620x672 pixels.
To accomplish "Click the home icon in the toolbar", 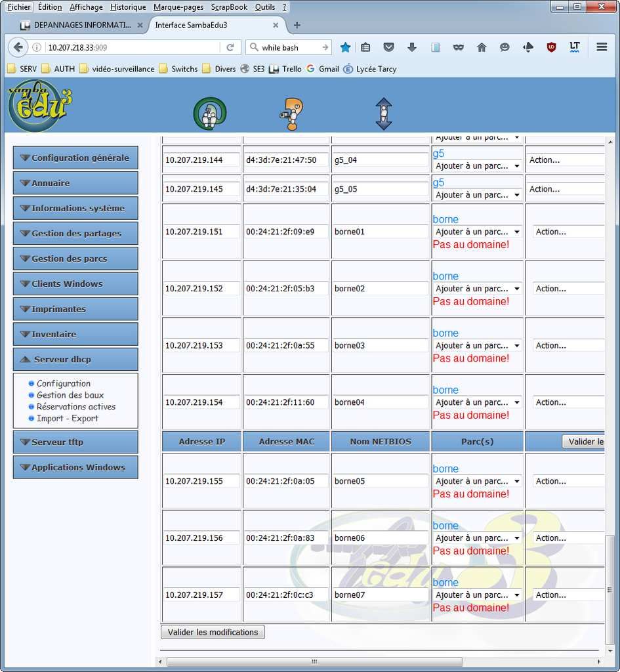I will (482, 47).
